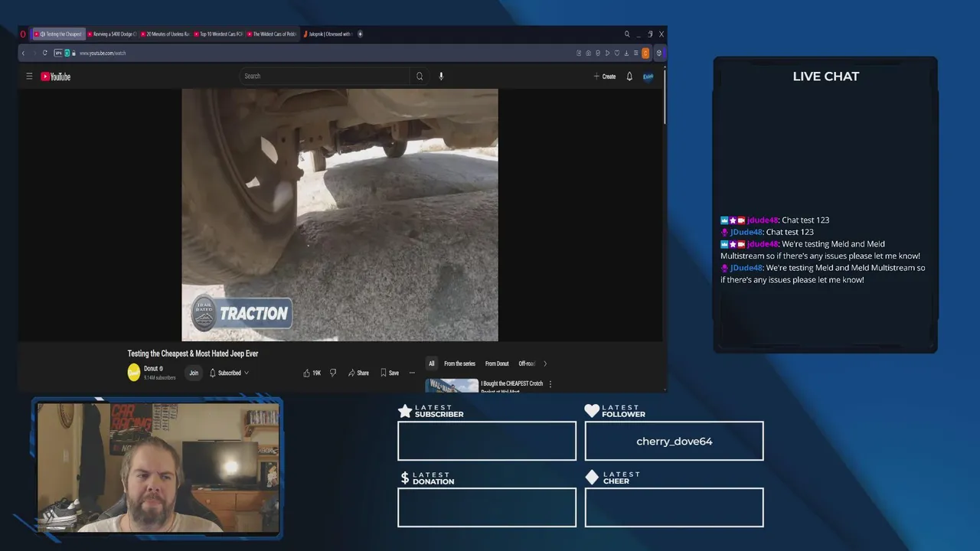The width and height of the screenshot is (980, 551).
Task: Click the video title Testing the Cheapest
Action: (x=193, y=354)
